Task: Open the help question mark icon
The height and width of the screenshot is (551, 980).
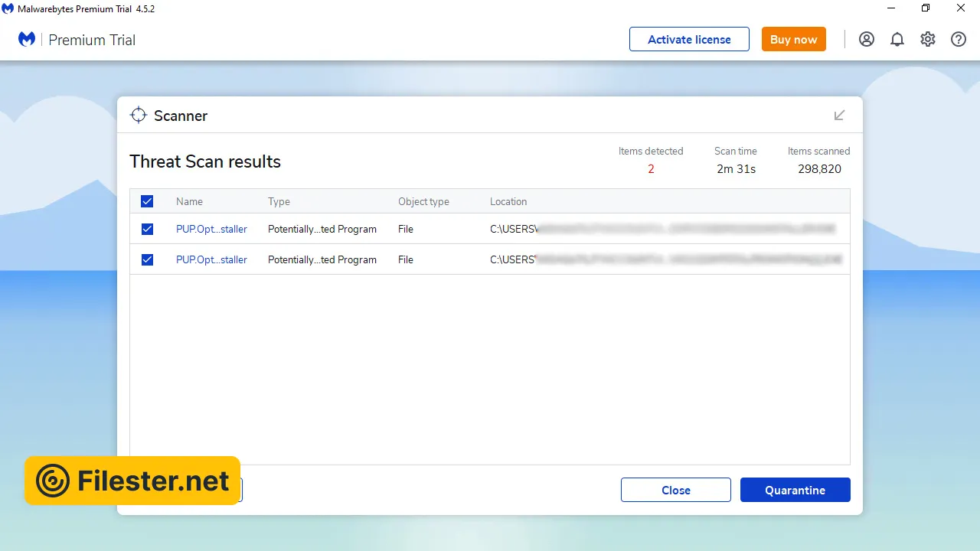Action: pos(959,39)
